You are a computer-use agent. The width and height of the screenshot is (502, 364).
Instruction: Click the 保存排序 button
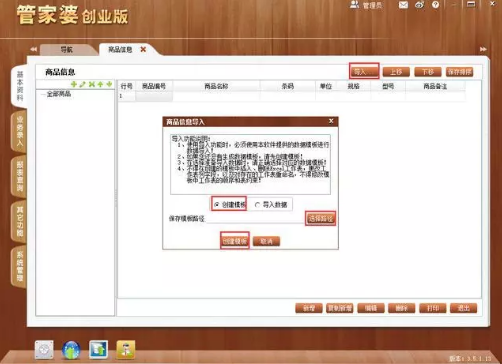[x=460, y=72]
